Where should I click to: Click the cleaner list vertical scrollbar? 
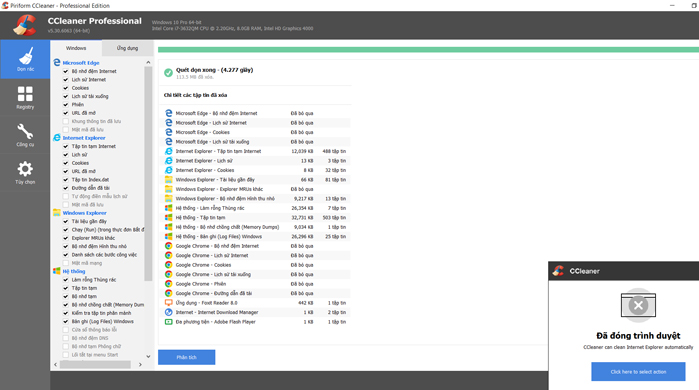coord(148,174)
